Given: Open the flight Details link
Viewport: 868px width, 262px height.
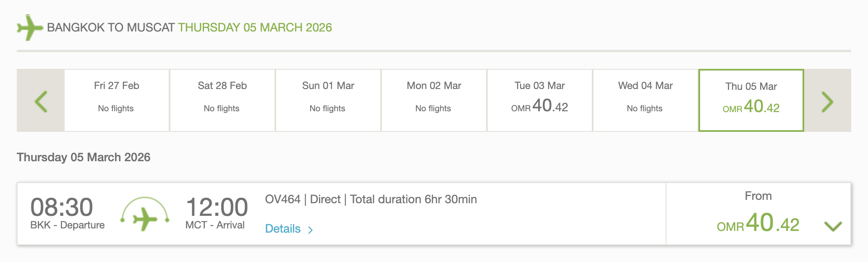Looking at the screenshot, I should (283, 229).
